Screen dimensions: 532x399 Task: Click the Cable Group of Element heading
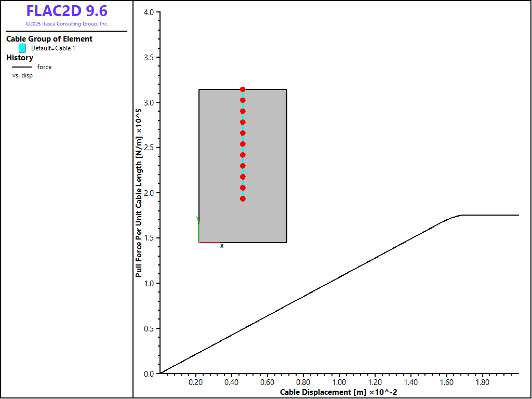point(49,39)
